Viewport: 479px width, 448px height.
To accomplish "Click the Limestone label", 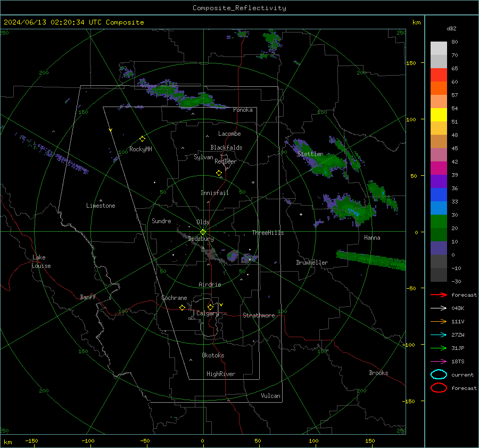I will tap(101, 206).
